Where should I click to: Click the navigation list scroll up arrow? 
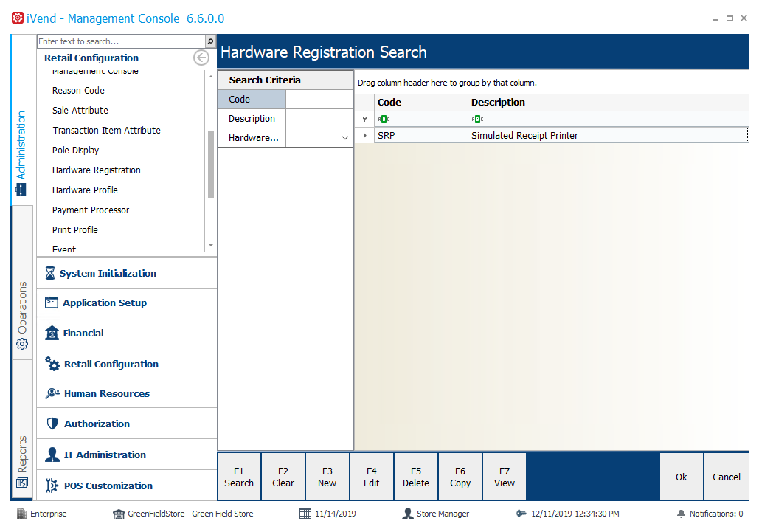[x=210, y=77]
